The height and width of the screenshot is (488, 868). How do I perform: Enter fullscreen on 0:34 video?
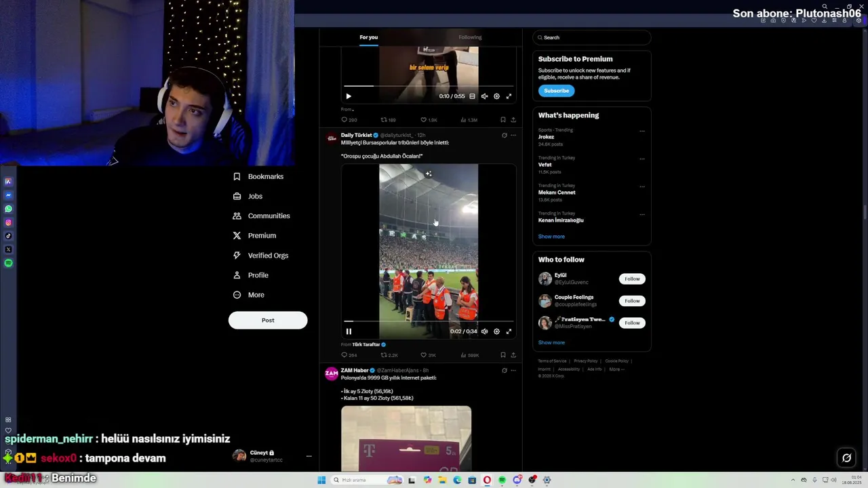[509, 331]
